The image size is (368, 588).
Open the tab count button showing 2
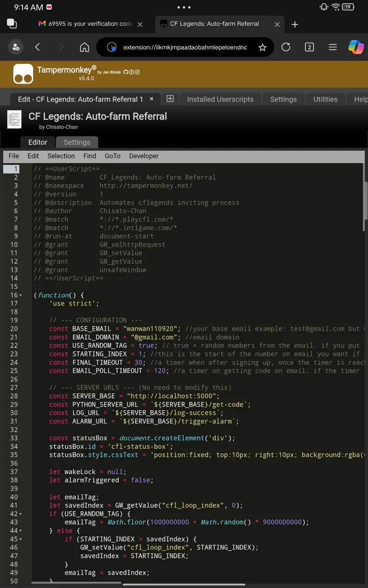(x=309, y=47)
